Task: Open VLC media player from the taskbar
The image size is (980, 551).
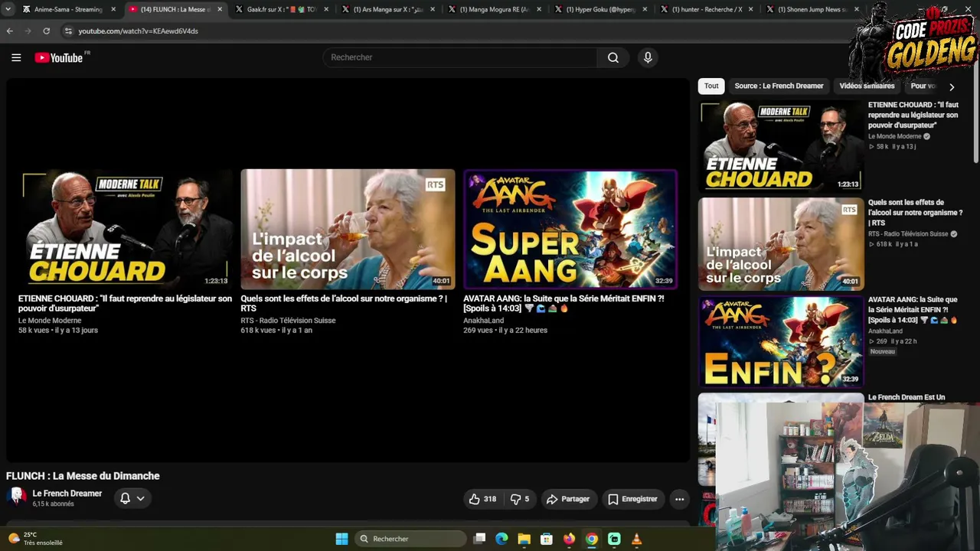Action: click(636, 539)
